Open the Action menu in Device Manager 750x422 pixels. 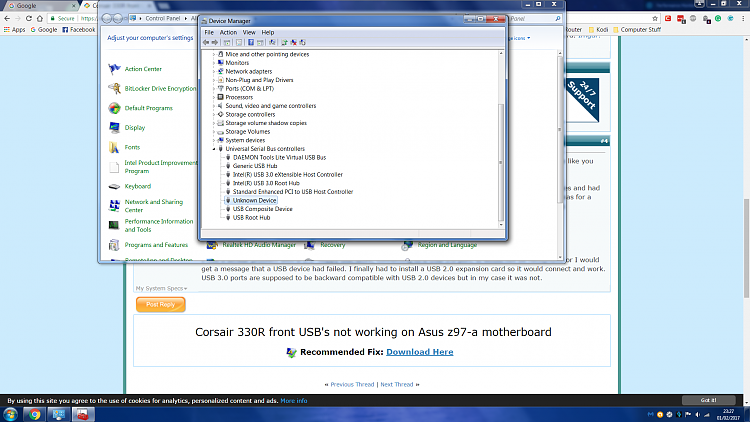(228, 33)
